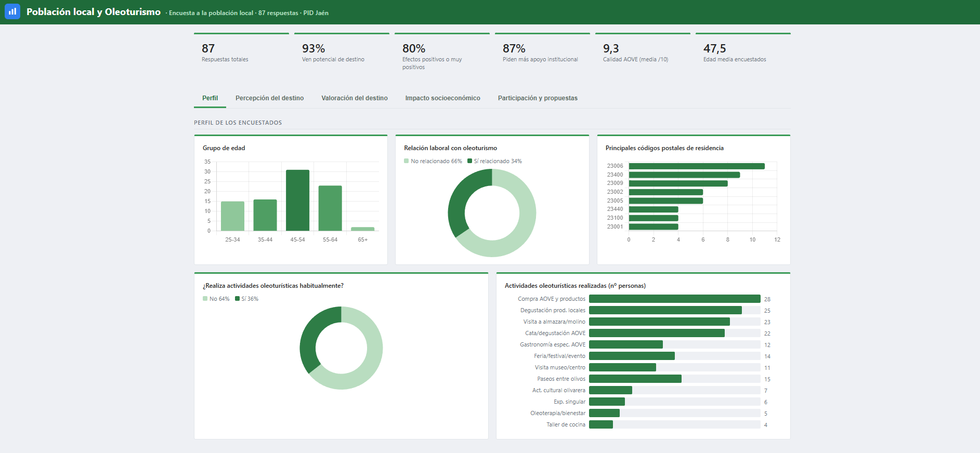Select the 23006 postal code bar
This screenshot has height=453, width=980.
(x=697, y=166)
